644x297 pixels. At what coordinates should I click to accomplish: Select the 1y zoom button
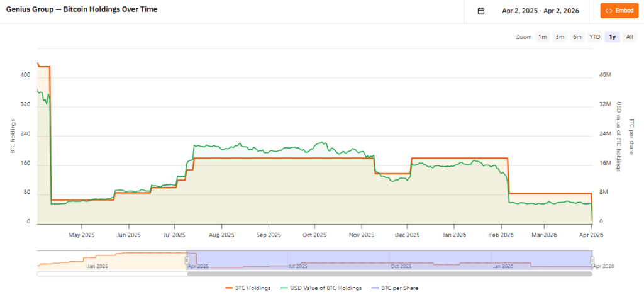612,37
